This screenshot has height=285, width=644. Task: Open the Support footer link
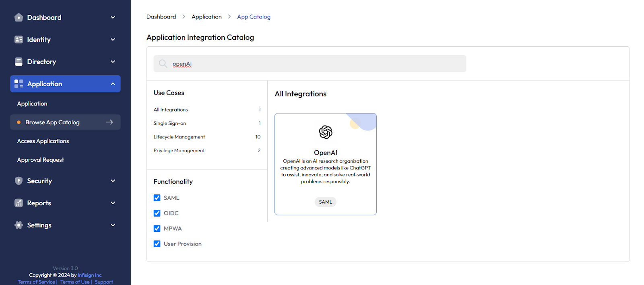point(104,282)
